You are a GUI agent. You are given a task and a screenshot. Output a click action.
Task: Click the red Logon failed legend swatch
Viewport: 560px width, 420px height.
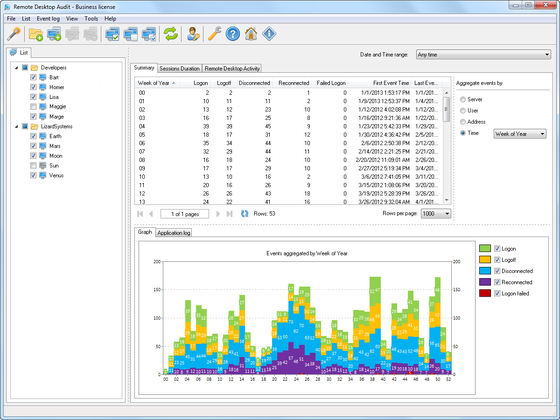pos(485,293)
